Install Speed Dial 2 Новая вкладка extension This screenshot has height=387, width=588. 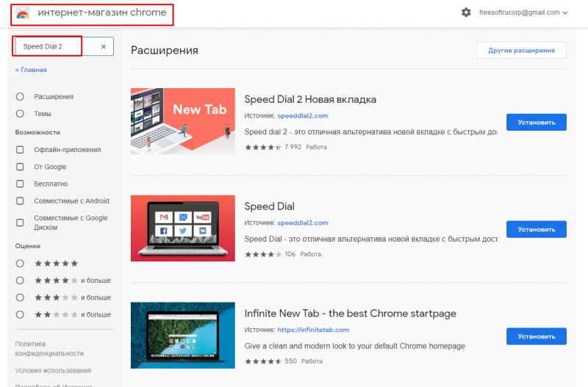pos(537,122)
